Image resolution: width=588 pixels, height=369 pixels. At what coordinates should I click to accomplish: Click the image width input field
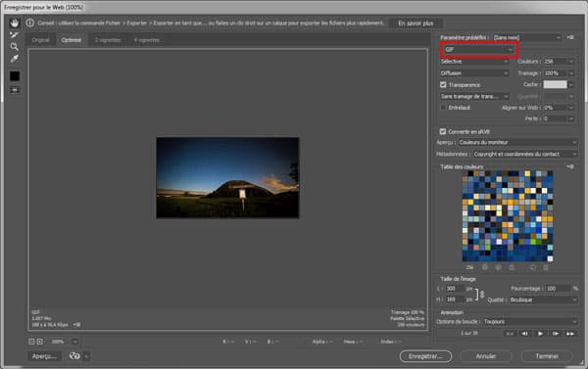(x=455, y=289)
